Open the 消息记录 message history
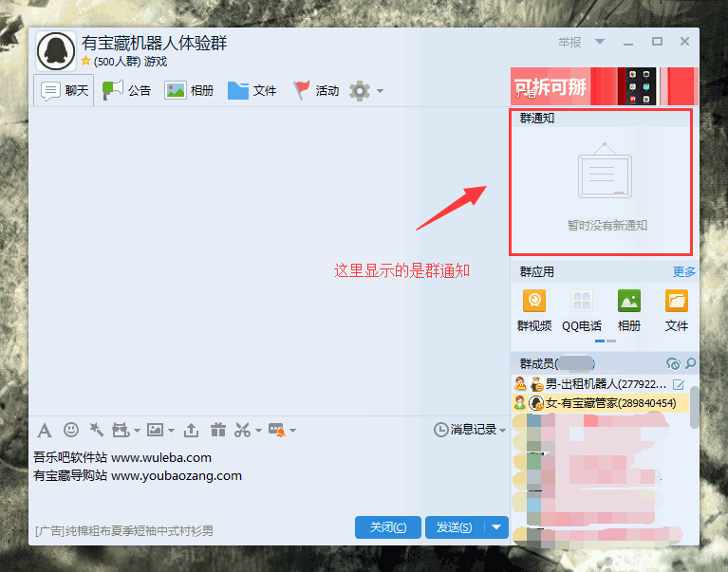The height and width of the screenshot is (572, 728). [x=465, y=430]
